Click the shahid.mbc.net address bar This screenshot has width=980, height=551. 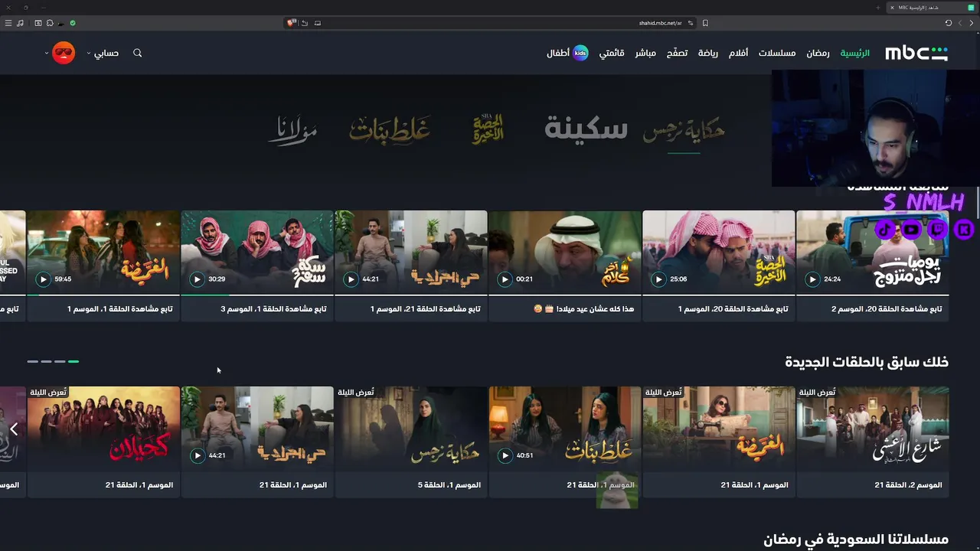490,23
